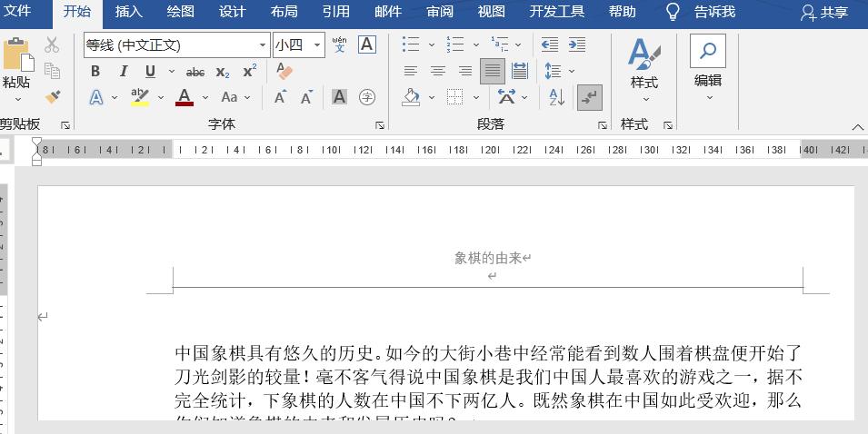Click the Asian layout icon
The height and width of the screenshot is (434, 868).
(506, 97)
